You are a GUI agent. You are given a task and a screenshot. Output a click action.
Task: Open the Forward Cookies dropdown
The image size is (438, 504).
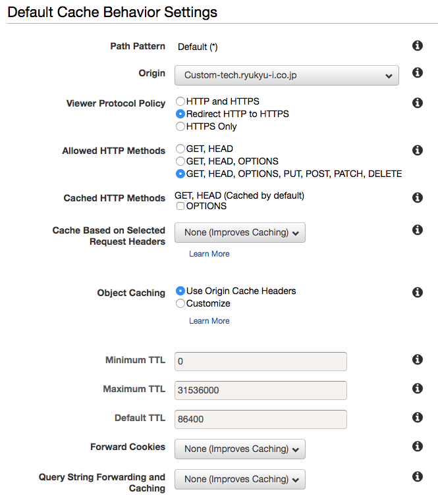point(240,449)
